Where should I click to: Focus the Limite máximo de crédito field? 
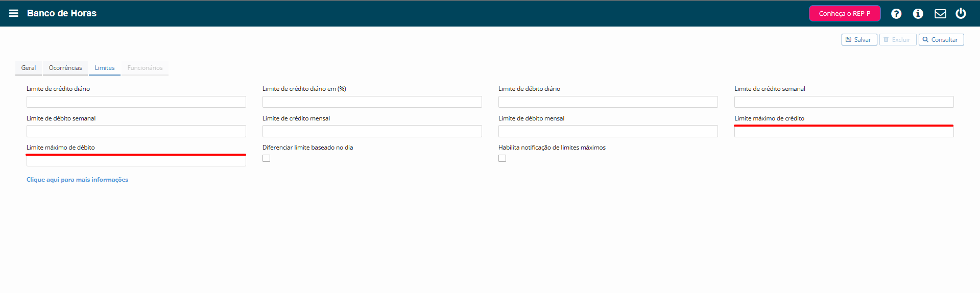pyautogui.click(x=844, y=131)
